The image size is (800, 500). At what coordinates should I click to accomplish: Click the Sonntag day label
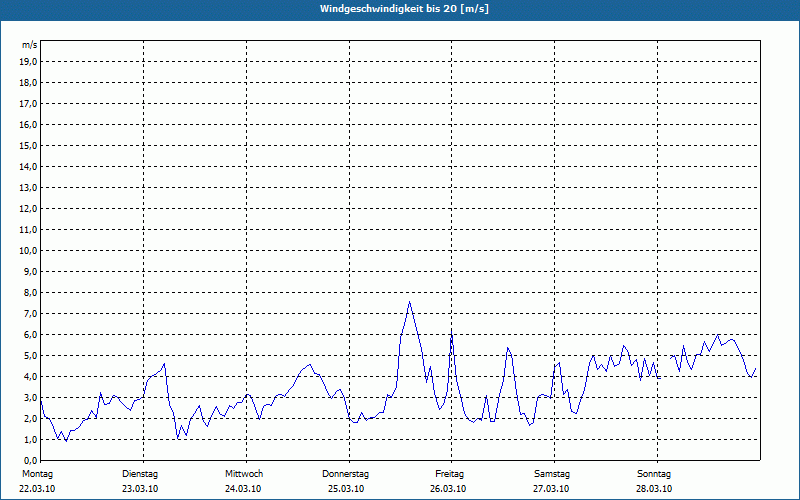(x=654, y=474)
